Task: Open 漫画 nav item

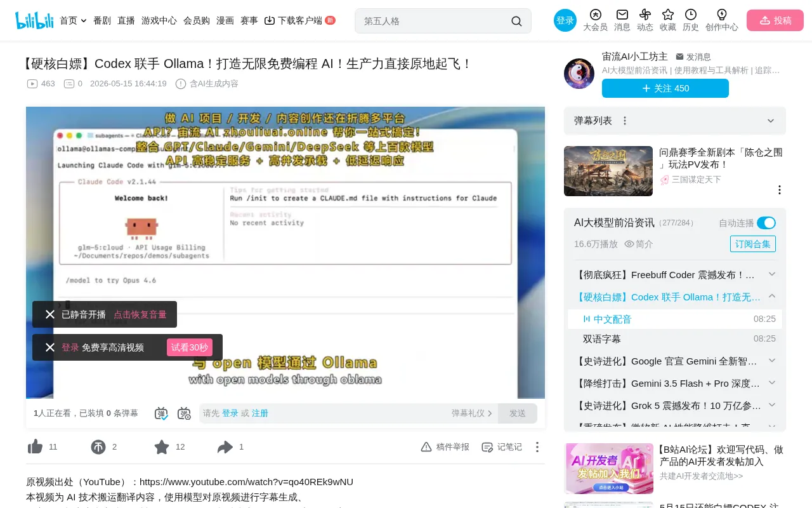Action: click(x=225, y=20)
